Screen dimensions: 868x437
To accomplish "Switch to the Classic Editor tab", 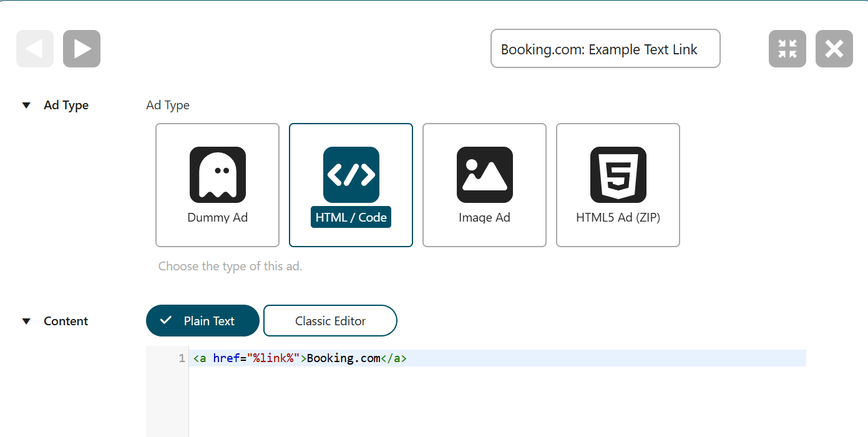I will (x=330, y=321).
